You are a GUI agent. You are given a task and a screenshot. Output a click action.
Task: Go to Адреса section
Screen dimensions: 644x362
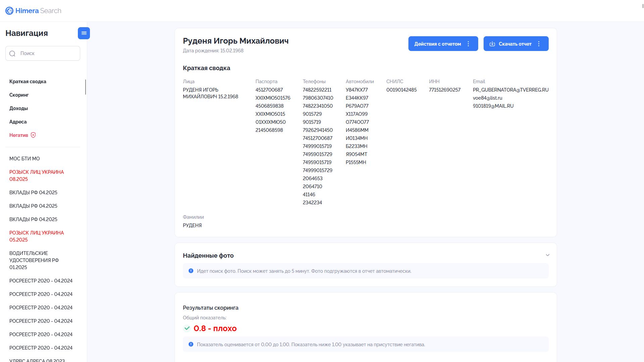pyautogui.click(x=18, y=122)
